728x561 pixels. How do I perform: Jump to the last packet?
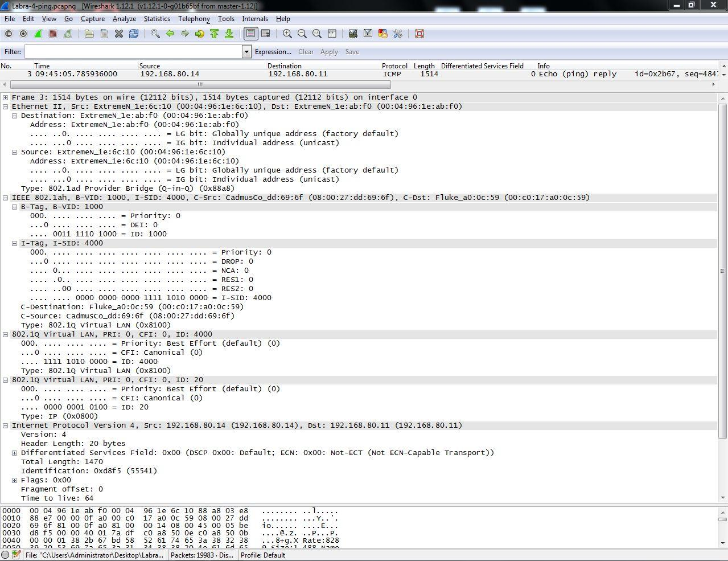[x=229, y=34]
